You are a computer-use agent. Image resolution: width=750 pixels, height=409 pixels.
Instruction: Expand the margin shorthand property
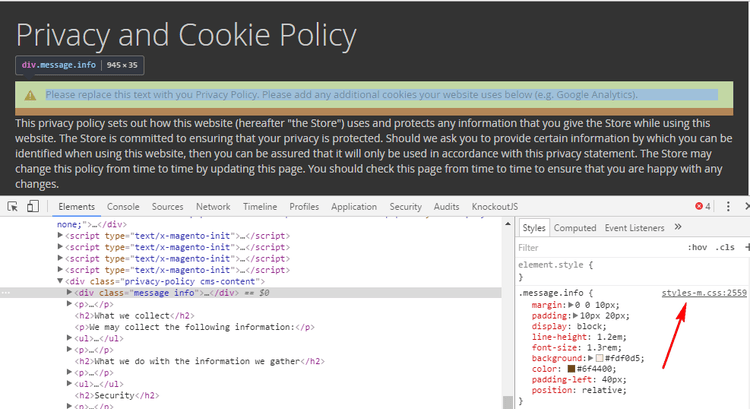pos(571,304)
